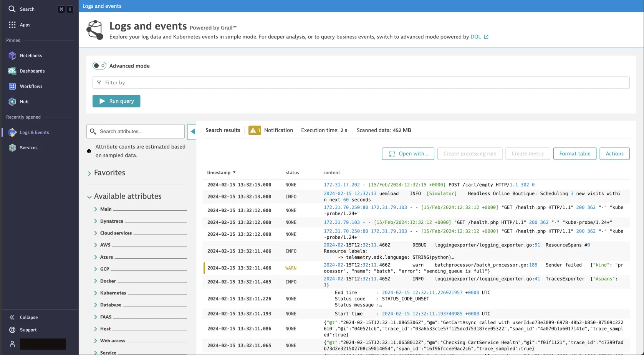Expand the Main attribute group

pyautogui.click(x=96, y=209)
